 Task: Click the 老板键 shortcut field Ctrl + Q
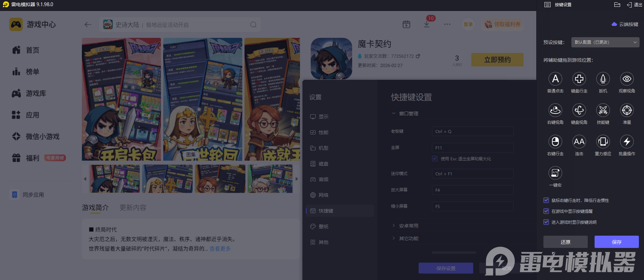point(473,131)
